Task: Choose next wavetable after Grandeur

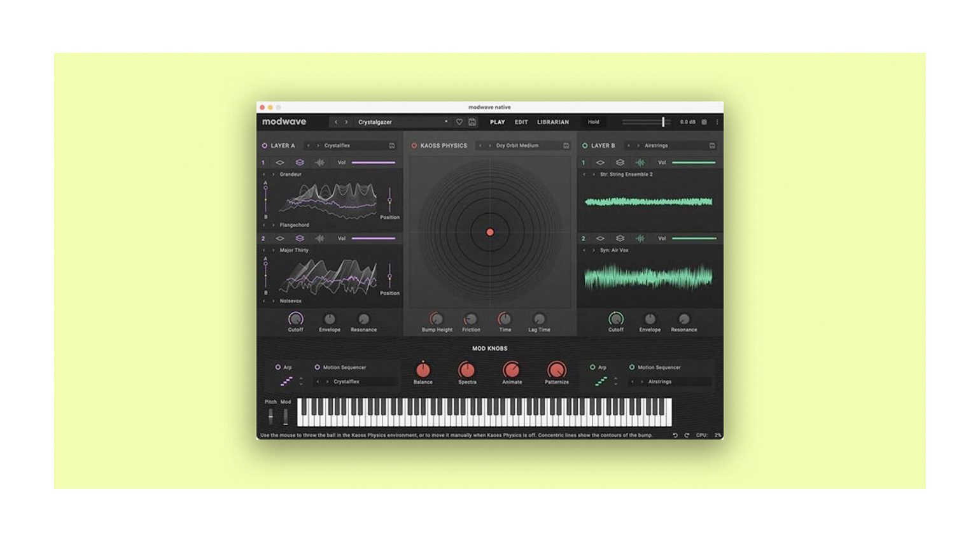Action: pyautogui.click(x=274, y=174)
